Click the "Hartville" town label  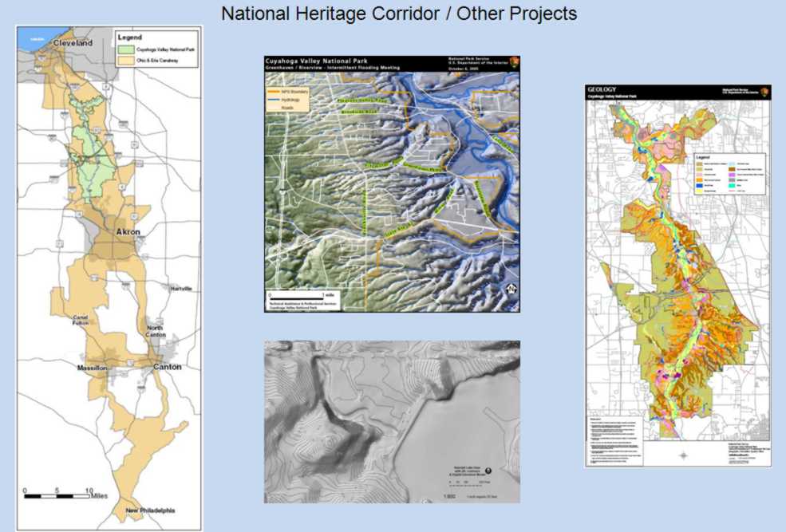[x=181, y=289]
